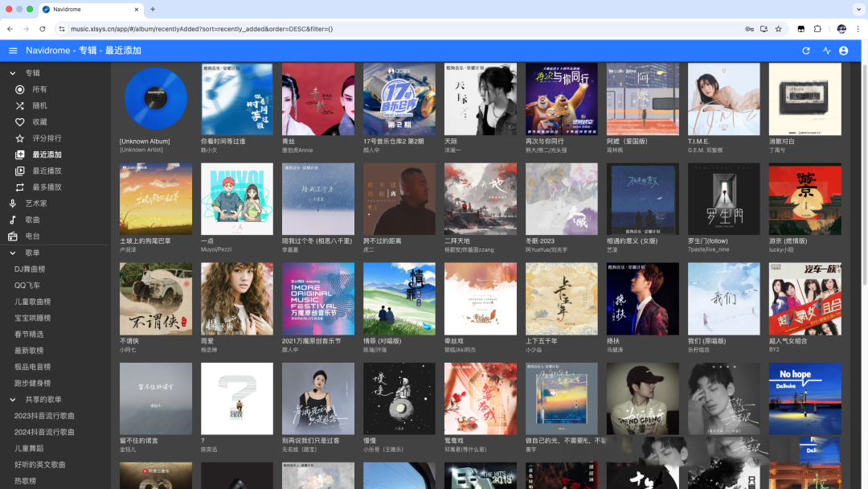Open the DJ舞曲榜 playlist
Screen dimensions: 868x489
[30, 269]
